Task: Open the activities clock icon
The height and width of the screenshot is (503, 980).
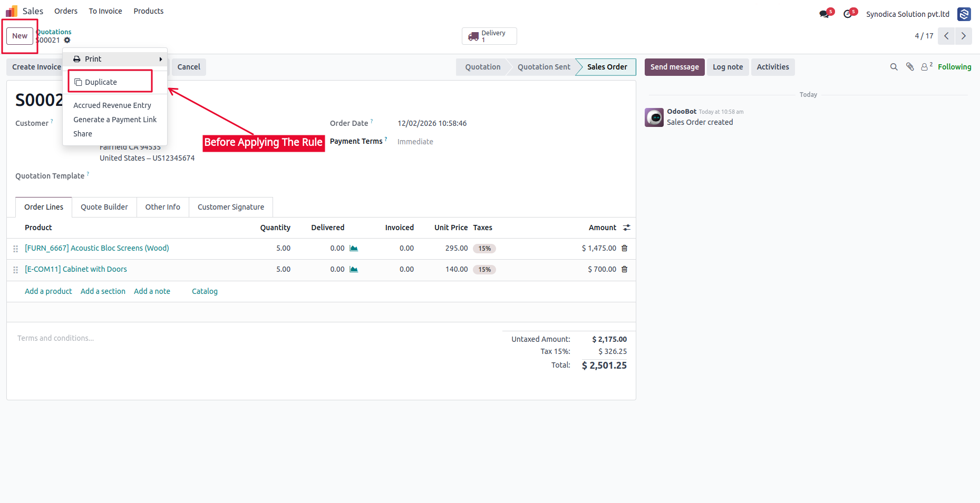Action: click(848, 14)
